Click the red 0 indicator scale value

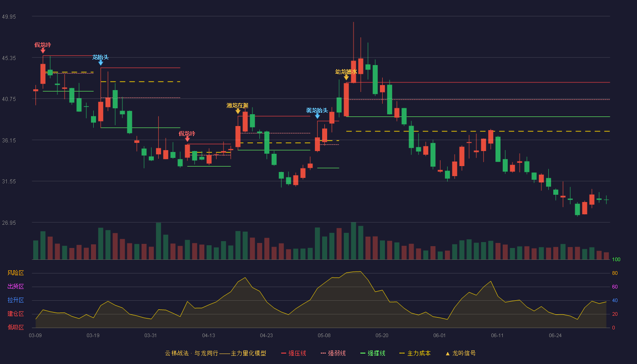pyautogui.click(x=613, y=328)
